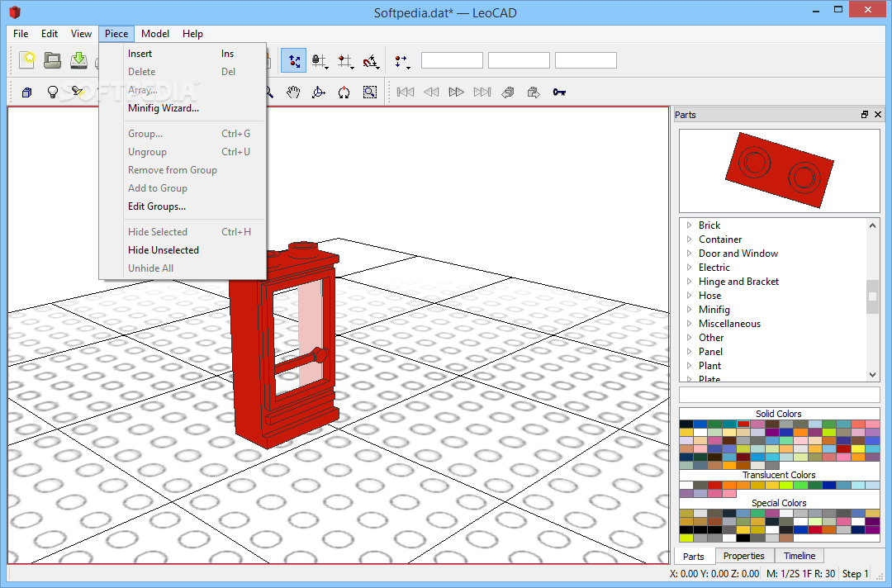
Task: Open the Help menu
Action: coord(192,34)
